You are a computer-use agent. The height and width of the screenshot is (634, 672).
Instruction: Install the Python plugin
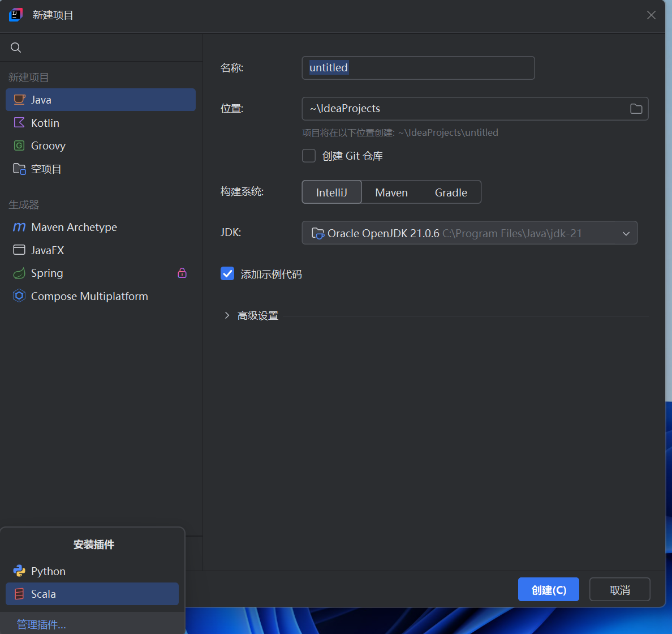coord(92,571)
